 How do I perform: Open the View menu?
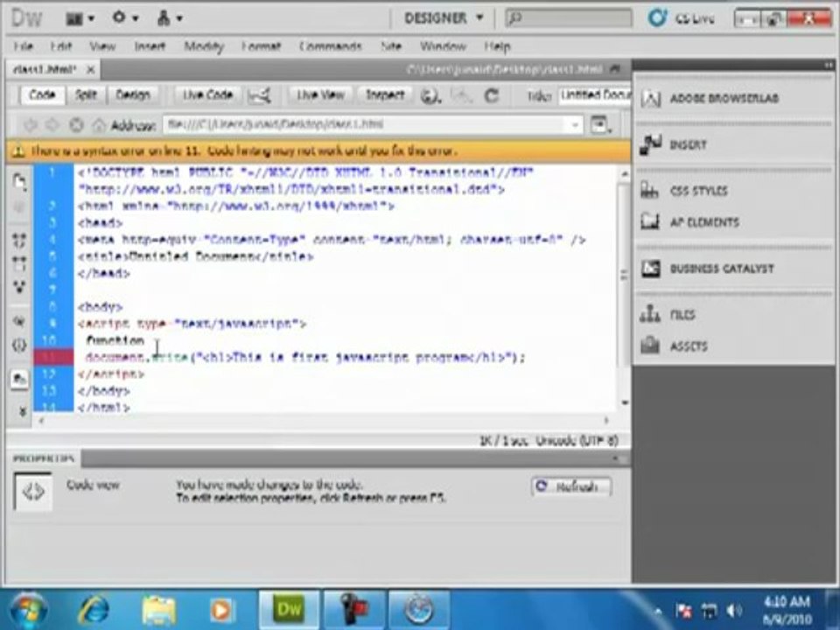point(101,46)
